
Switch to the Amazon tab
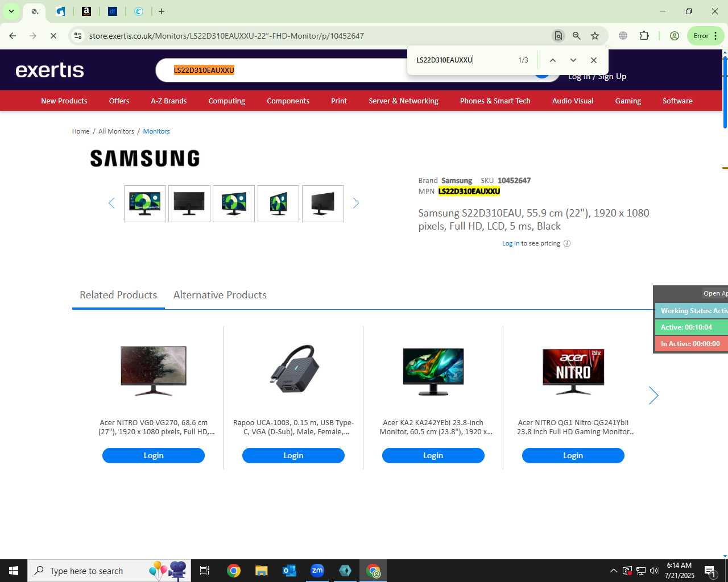coord(86,11)
